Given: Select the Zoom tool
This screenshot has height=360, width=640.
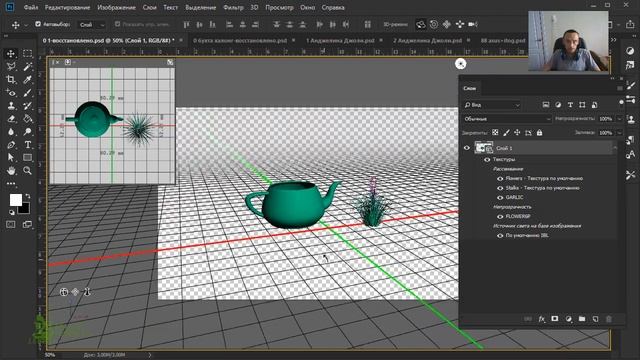Looking at the screenshot, I should tap(27, 171).
